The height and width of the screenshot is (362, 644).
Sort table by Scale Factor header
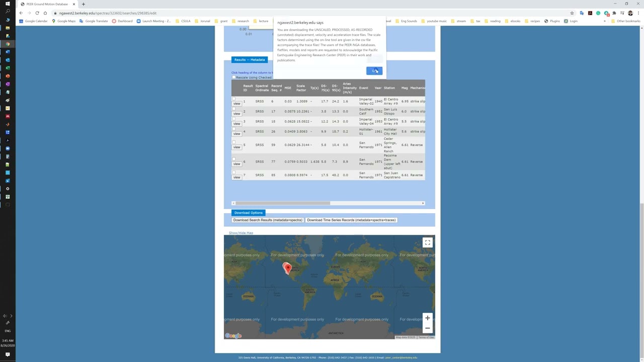tap(301, 88)
